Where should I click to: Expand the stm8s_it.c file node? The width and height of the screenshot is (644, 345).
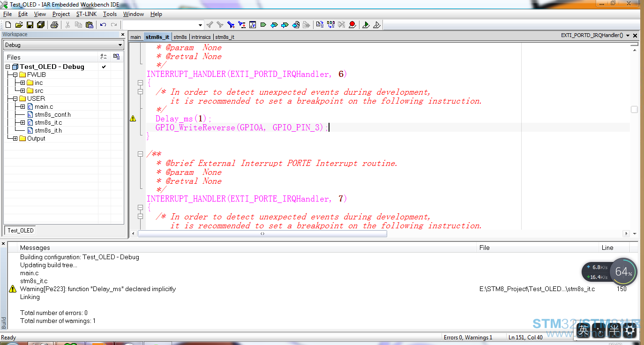click(x=22, y=123)
